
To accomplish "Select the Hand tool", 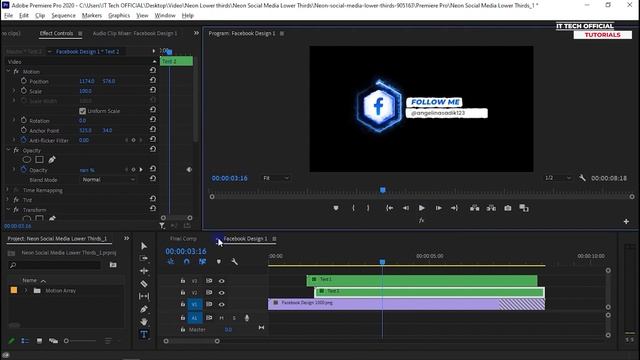I will pyautogui.click(x=144, y=322).
